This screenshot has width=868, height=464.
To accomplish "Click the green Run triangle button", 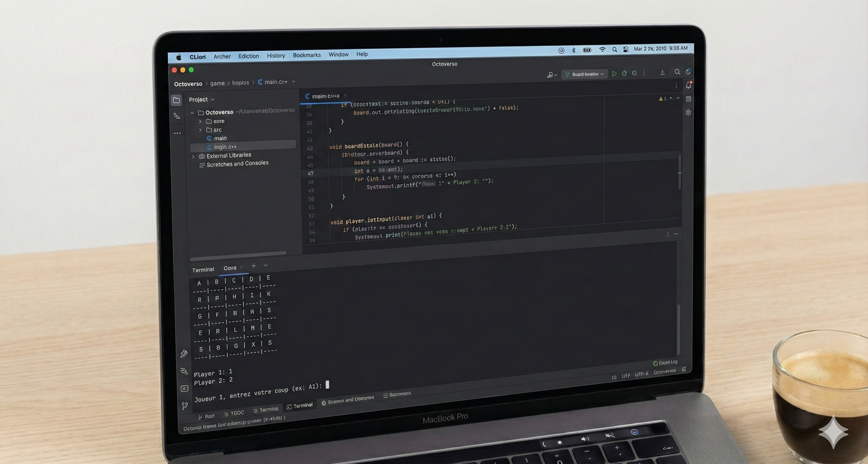I will (614, 73).
